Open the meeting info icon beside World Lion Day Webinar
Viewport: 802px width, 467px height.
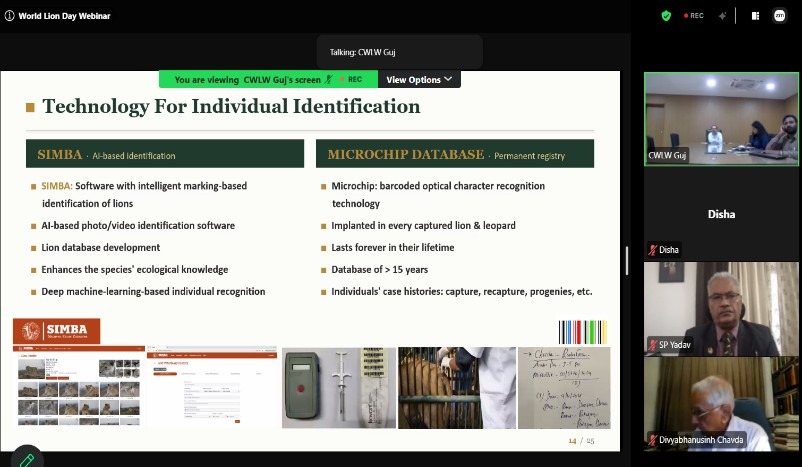tap(9, 16)
